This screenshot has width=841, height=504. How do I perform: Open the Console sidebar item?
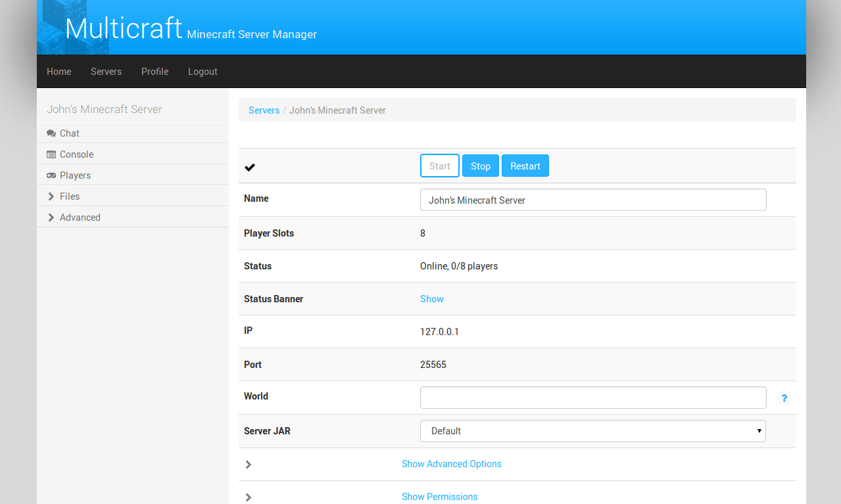click(x=133, y=154)
